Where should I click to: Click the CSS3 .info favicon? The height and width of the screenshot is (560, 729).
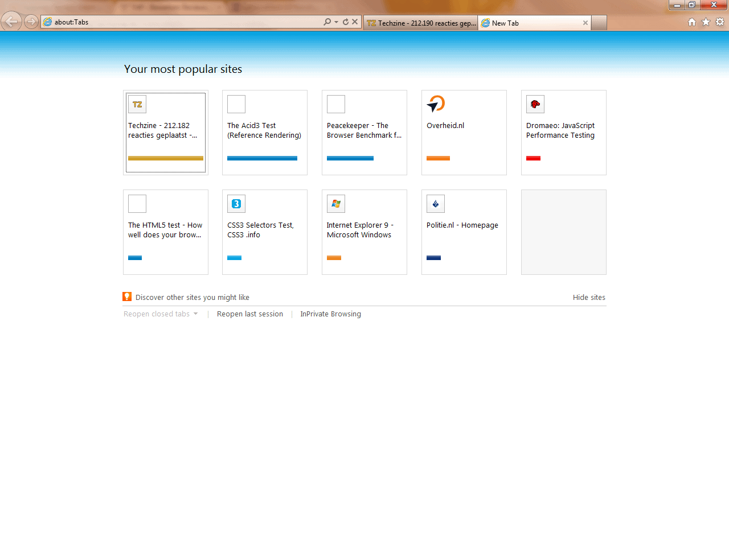coord(236,204)
